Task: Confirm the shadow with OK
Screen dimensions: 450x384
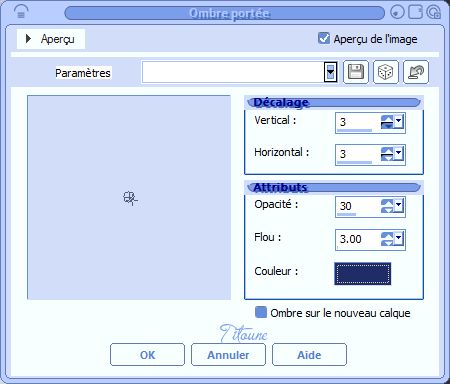Action: [147, 355]
